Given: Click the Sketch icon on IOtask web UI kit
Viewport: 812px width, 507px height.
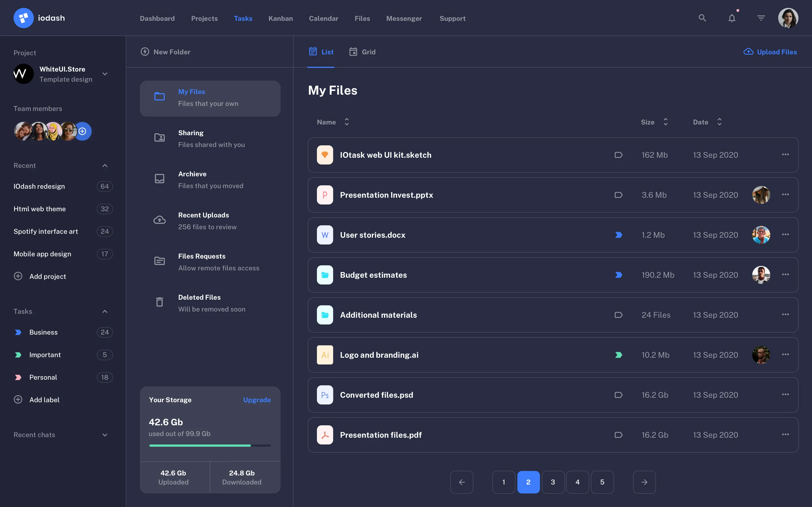Looking at the screenshot, I should (325, 155).
